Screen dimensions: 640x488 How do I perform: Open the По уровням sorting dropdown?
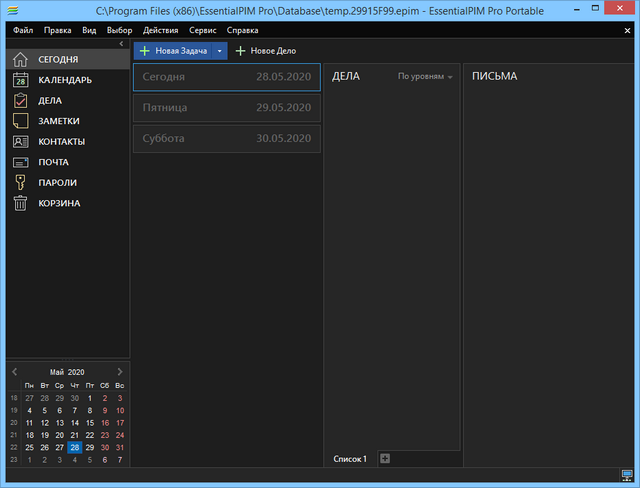tap(425, 77)
